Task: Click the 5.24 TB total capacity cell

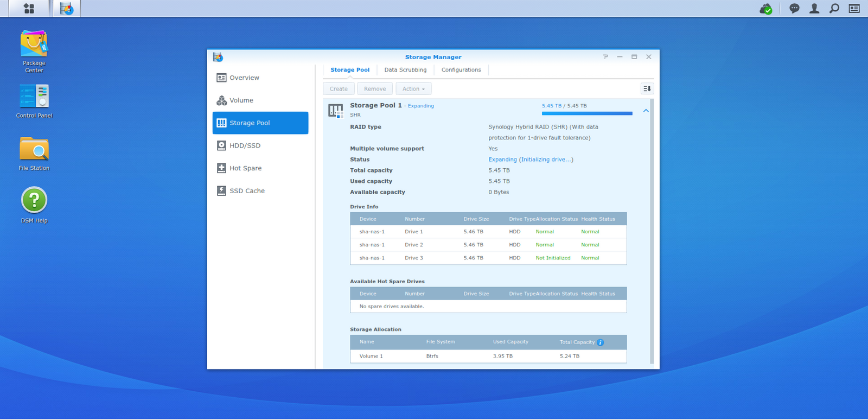Action: pyautogui.click(x=570, y=357)
